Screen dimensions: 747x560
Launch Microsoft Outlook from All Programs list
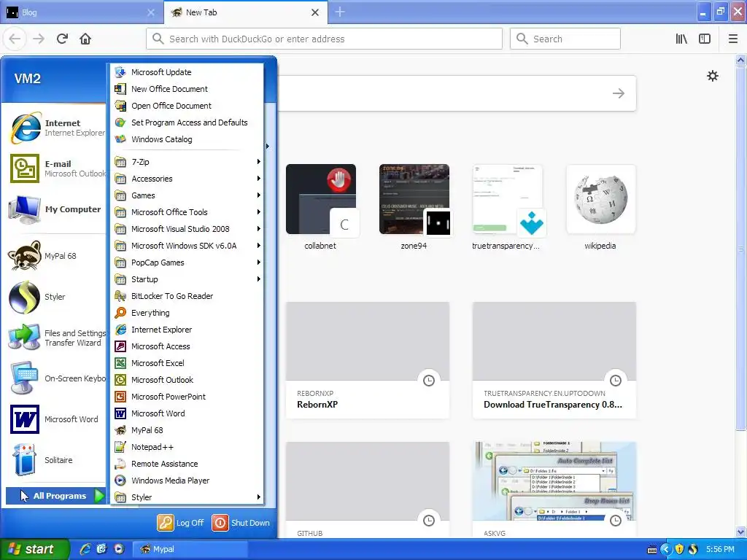tap(187, 379)
